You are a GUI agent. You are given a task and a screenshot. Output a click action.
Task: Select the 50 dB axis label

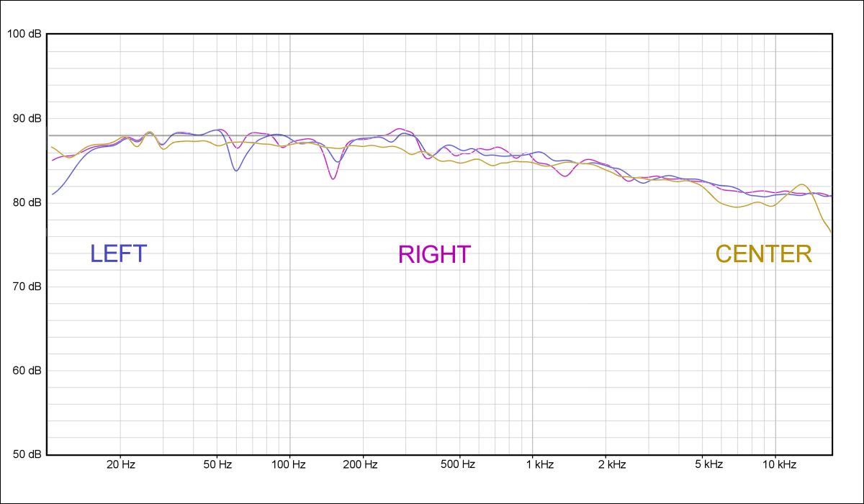[x=27, y=454]
